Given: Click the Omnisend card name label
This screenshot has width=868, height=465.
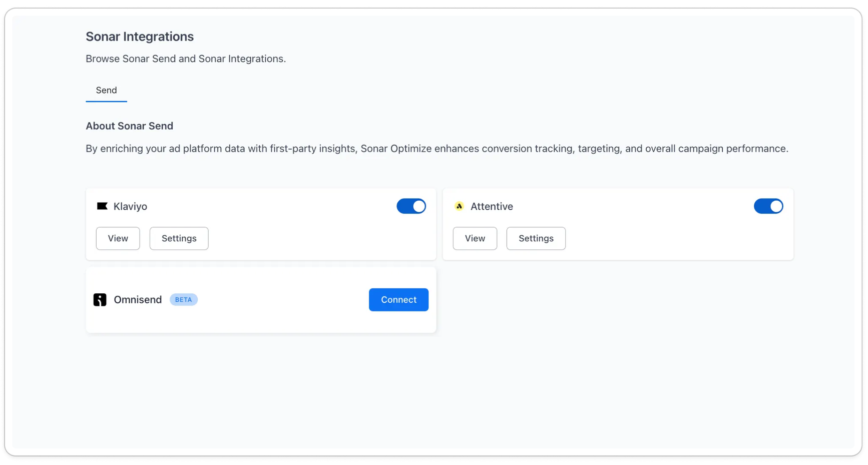Looking at the screenshot, I should tap(138, 300).
